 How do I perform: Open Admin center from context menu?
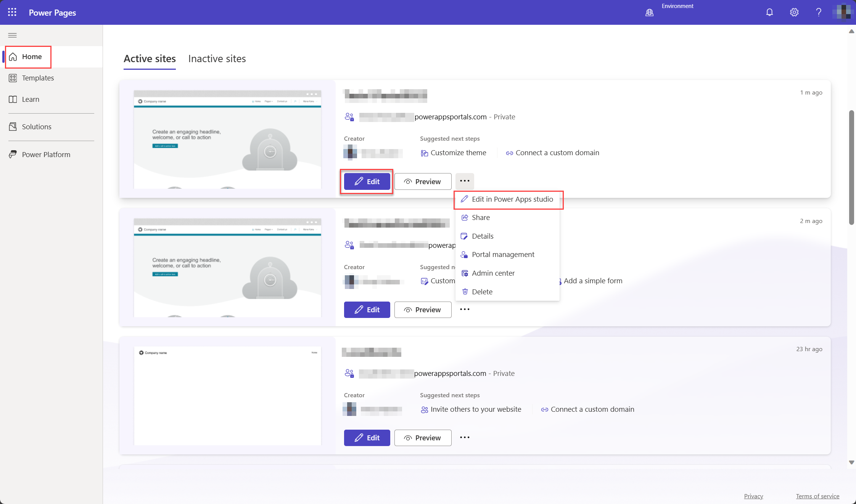click(493, 273)
